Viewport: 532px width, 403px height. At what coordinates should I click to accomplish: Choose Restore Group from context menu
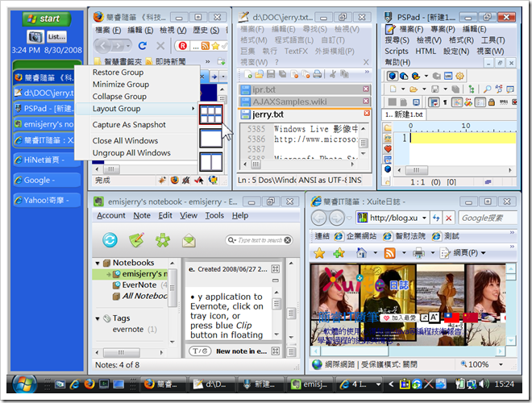coord(118,73)
